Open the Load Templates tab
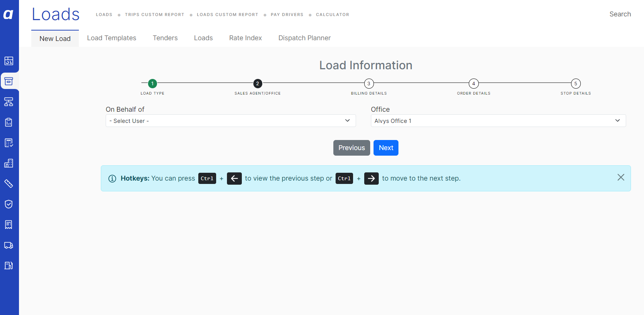 (x=112, y=38)
